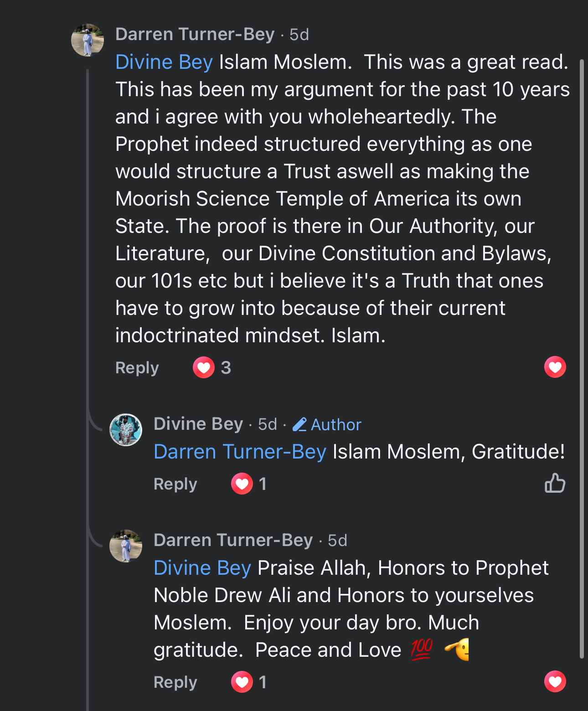Like Divine Bey's reply with thumbs-up

pos(555,483)
